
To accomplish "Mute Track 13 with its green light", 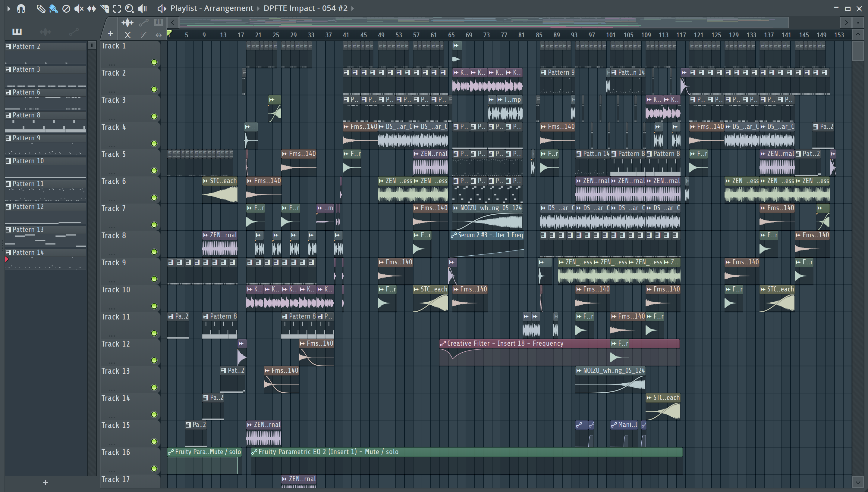I will tap(154, 387).
